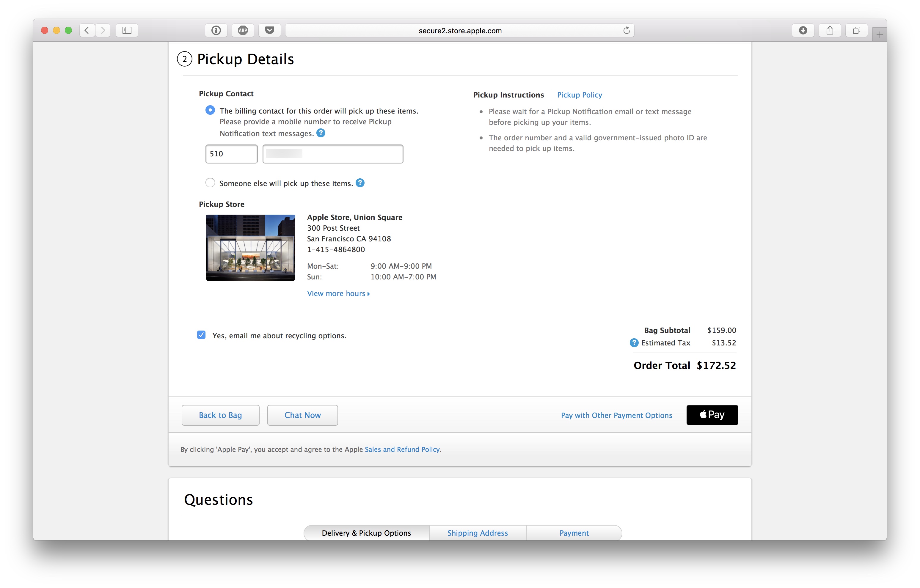This screenshot has height=588, width=920.
Task: Switch to the Payment tab
Action: tap(574, 533)
